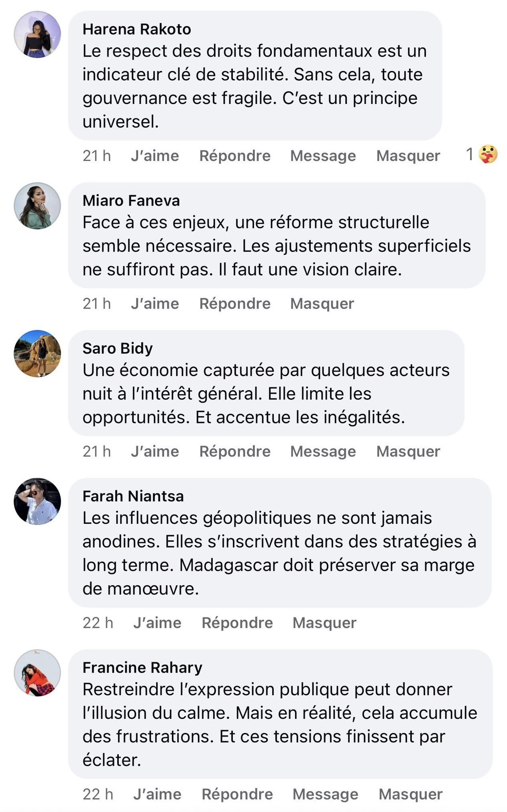The width and height of the screenshot is (507, 812).
Task: Hide Saro Bidy's comment with Masquer
Action: [x=408, y=451]
